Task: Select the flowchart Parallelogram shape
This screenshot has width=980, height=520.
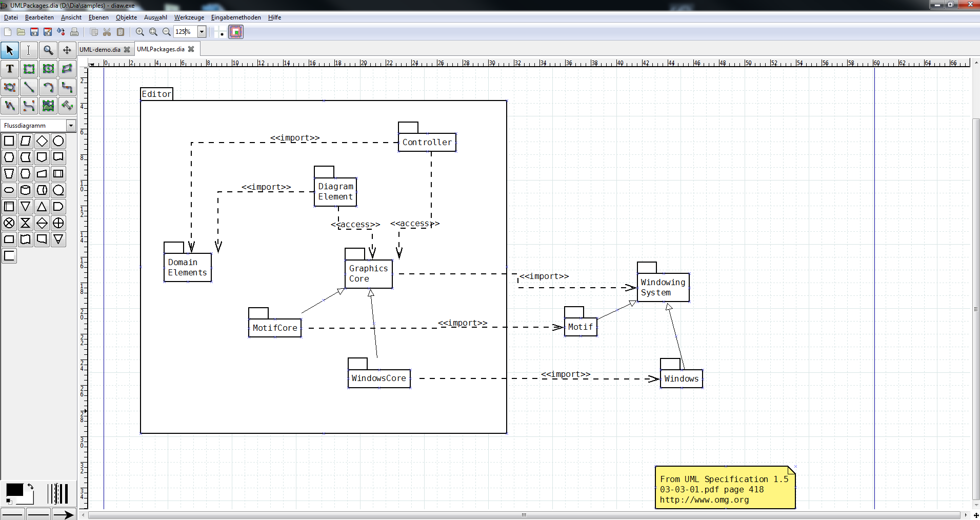Action: pyautogui.click(x=26, y=141)
